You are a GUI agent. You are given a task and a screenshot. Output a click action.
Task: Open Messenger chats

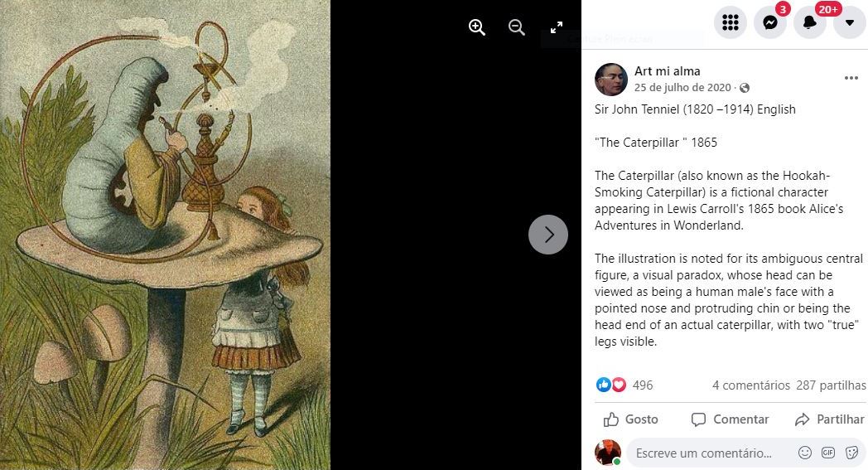click(x=770, y=22)
